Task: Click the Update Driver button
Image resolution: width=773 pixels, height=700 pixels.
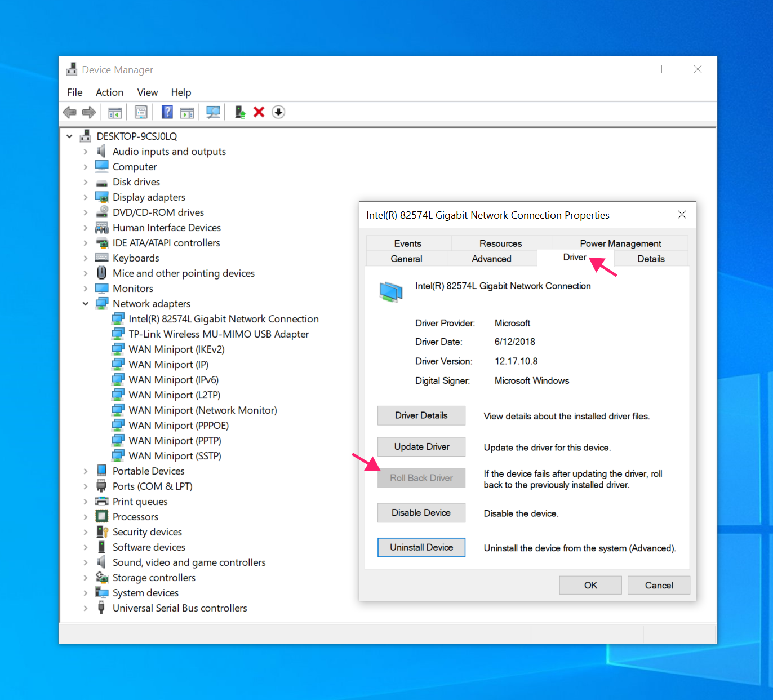Action: pyautogui.click(x=421, y=447)
